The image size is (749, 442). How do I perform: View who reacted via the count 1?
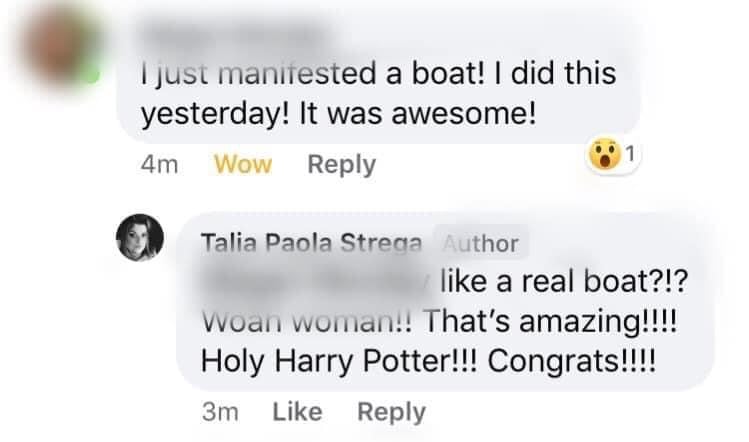[x=630, y=154]
